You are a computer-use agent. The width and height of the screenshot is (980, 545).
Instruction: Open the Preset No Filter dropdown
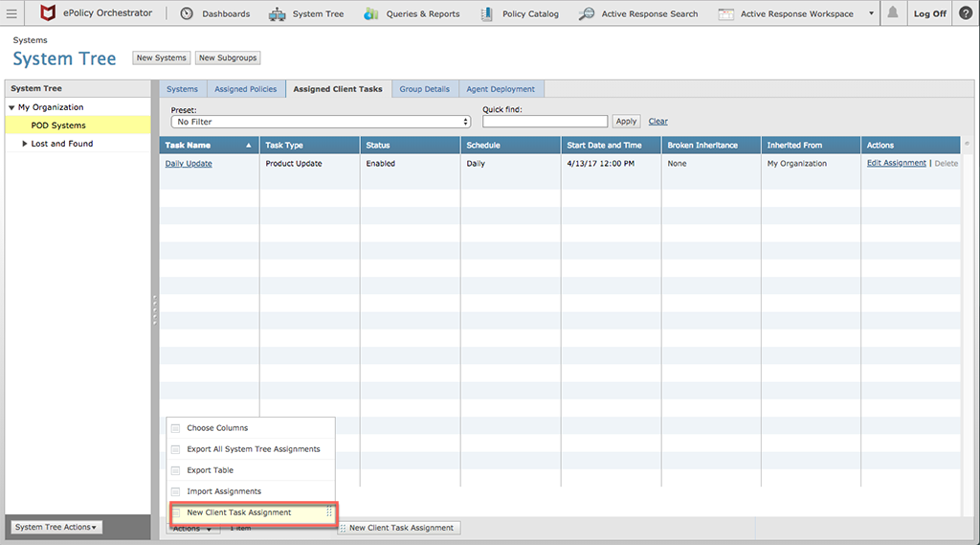(321, 122)
